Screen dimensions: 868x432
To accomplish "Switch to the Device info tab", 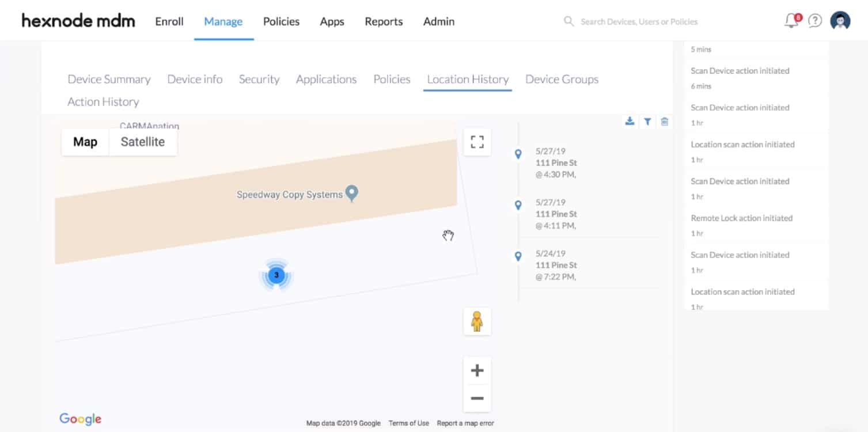I will pos(195,79).
